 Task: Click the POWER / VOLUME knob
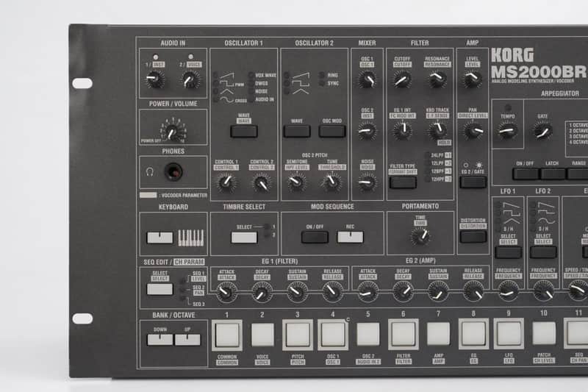(173, 132)
